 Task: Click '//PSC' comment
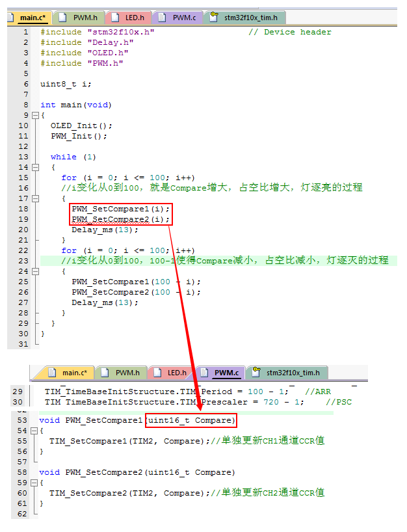coord(339,402)
